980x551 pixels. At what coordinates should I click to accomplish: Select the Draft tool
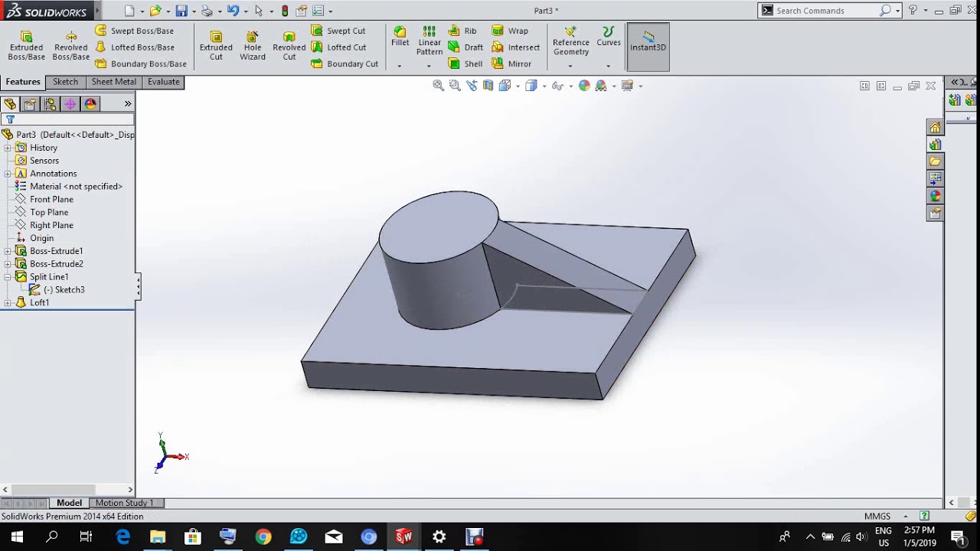[x=465, y=47]
